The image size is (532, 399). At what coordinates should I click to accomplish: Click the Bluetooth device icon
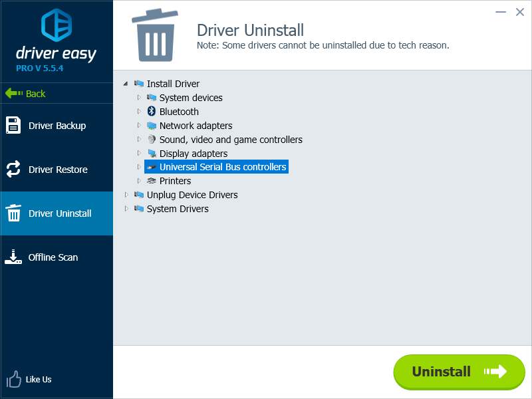click(150, 111)
